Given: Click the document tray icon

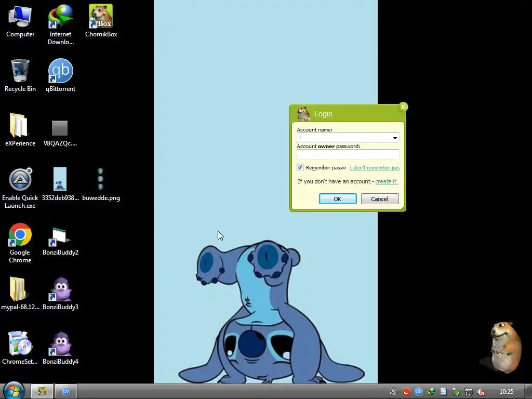Looking at the screenshot, I should click(x=444, y=392).
